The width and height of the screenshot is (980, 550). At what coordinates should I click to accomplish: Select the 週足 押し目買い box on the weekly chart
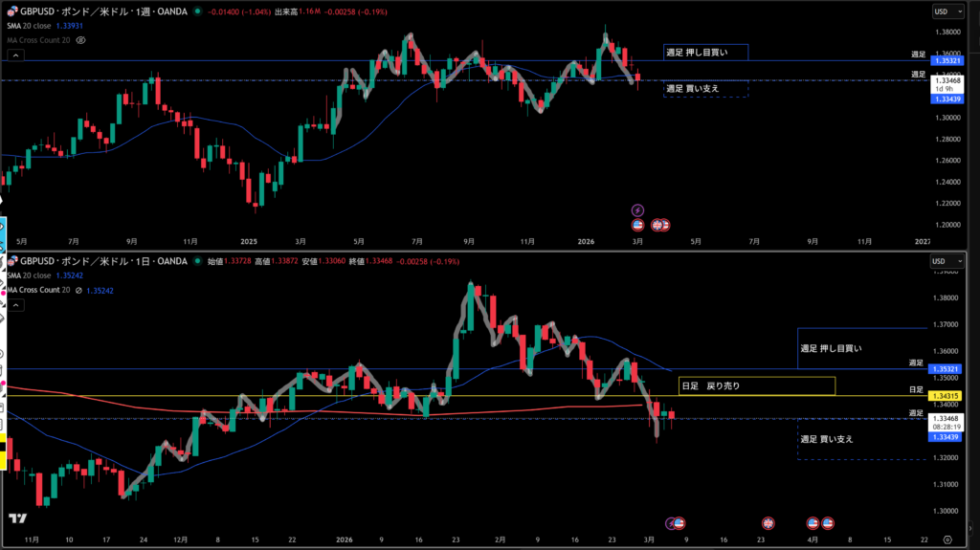point(705,53)
